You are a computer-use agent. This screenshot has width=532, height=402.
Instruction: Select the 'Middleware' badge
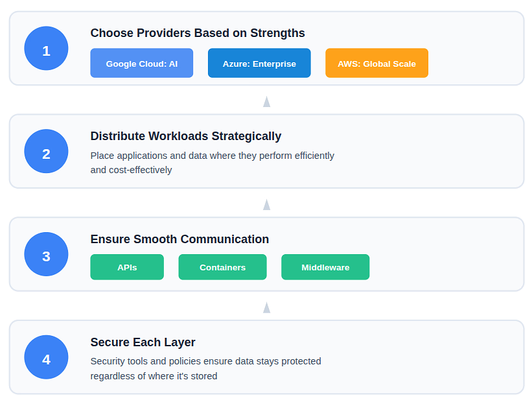coord(325,266)
